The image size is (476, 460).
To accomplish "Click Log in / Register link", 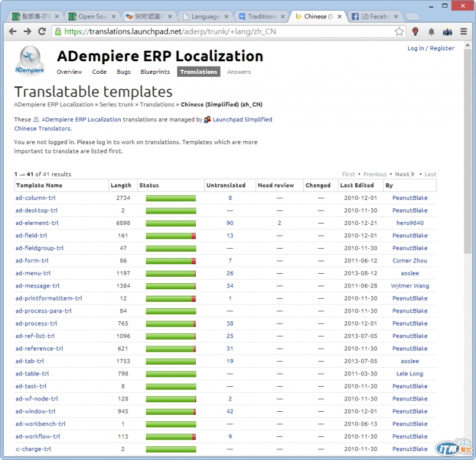I will tap(431, 48).
